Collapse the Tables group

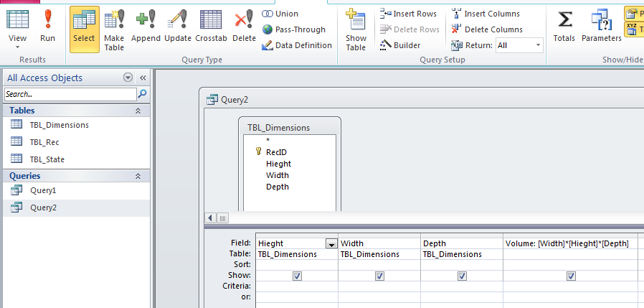coord(138,111)
